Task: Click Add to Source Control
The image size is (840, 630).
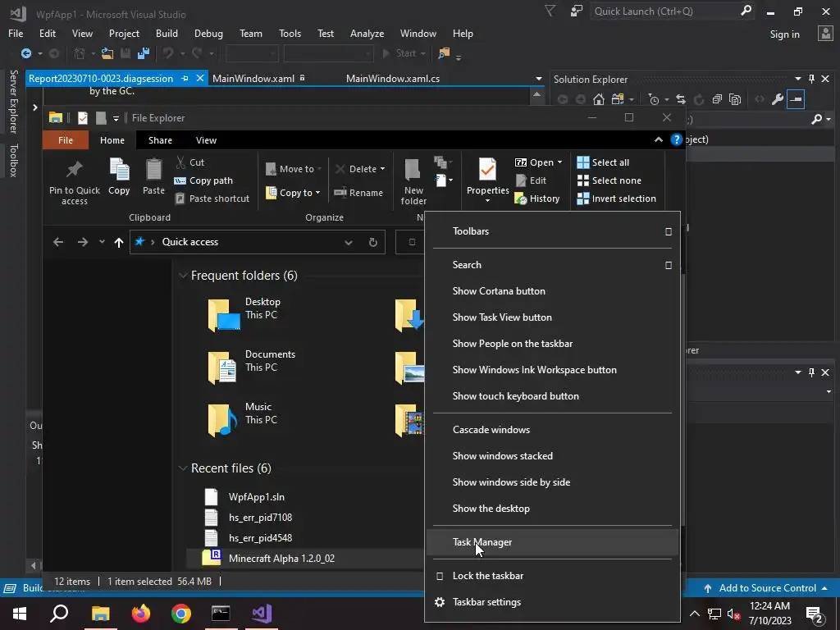Action: coord(767,588)
